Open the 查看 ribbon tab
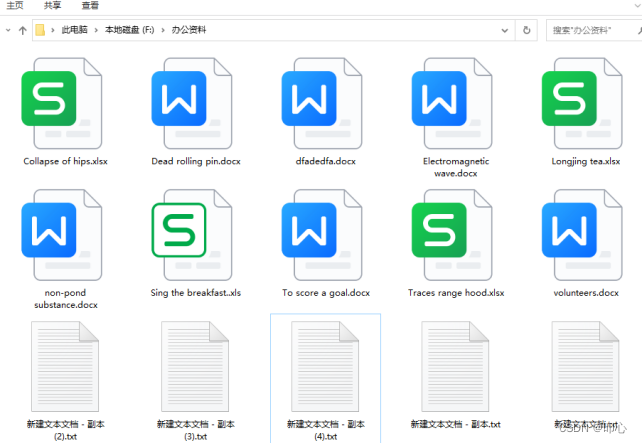Viewport: 642px width, 443px height. click(90, 5)
